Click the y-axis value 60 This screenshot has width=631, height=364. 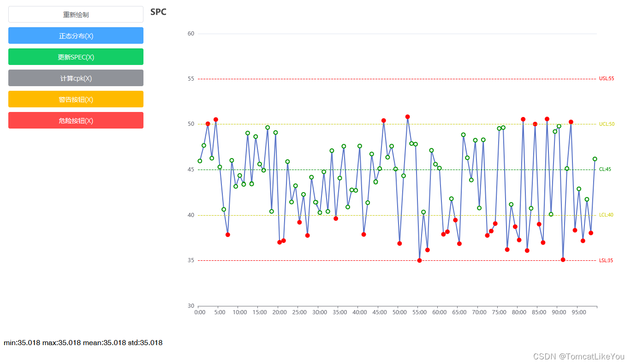coord(191,34)
